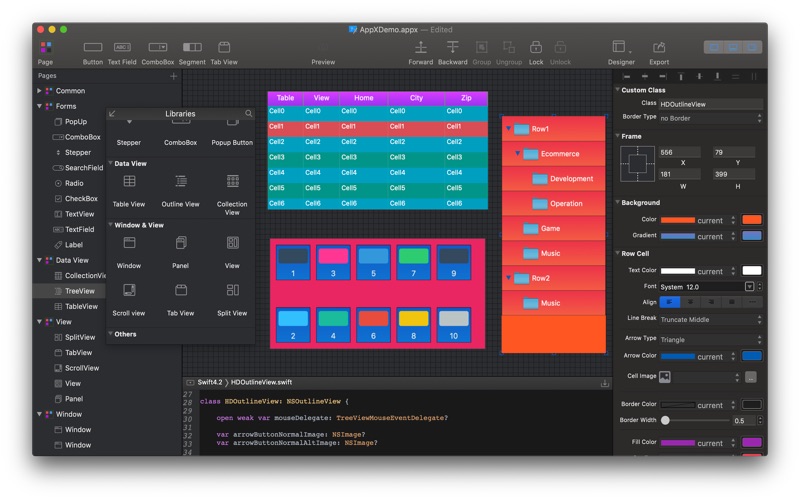The height and width of the screenshot is (500, 800).
Task: Expand the Others library section
Action: (111, 334)
